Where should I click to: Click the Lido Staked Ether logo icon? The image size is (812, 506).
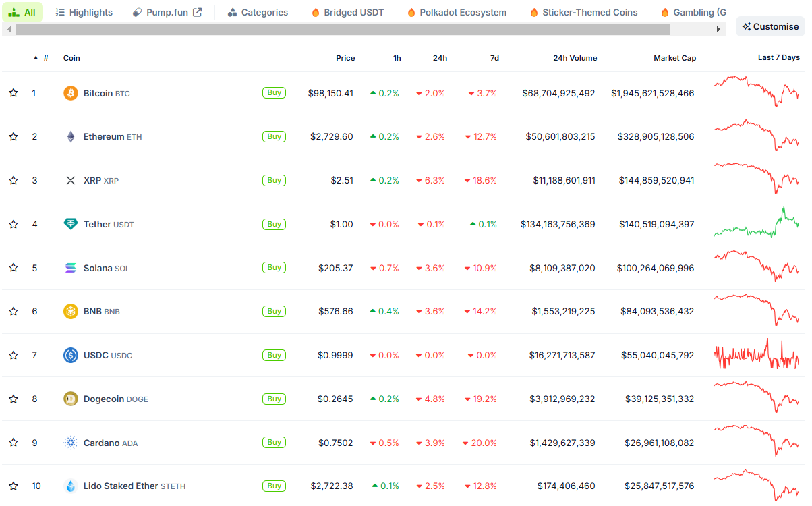(x=71, y=486)
